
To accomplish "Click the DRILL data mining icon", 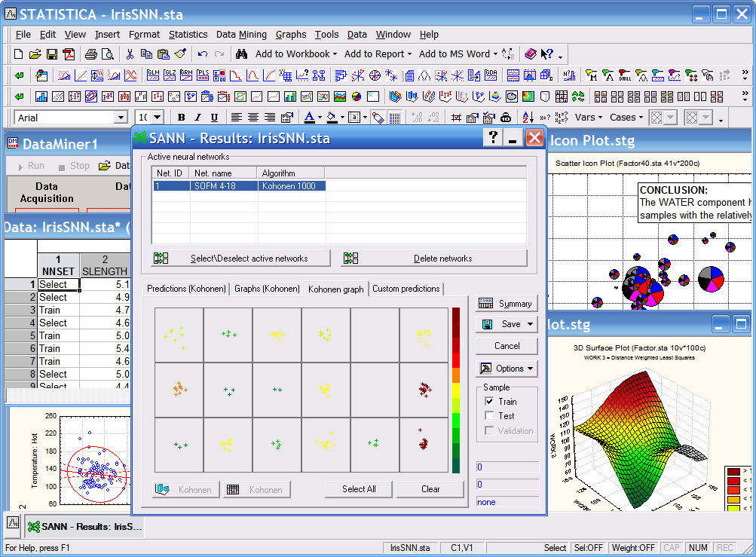I will [x=624, y=75].
